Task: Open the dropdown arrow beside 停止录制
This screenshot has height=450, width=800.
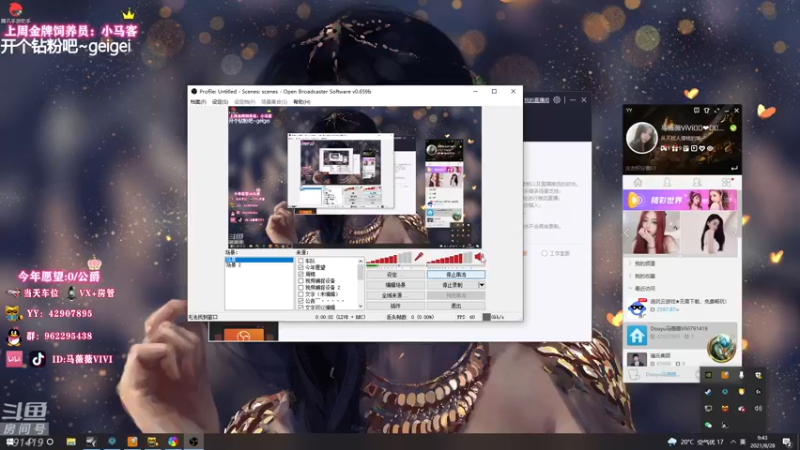Action: 482,285
